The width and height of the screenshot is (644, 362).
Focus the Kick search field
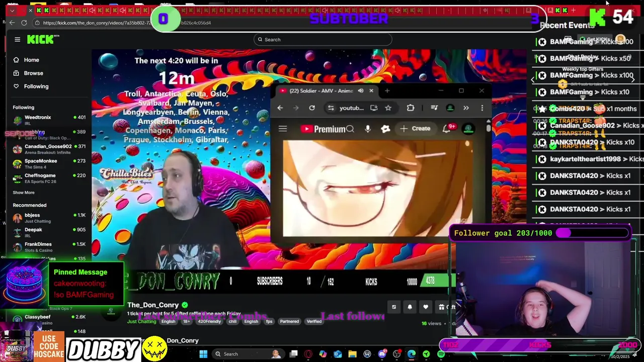coord(323,39)
